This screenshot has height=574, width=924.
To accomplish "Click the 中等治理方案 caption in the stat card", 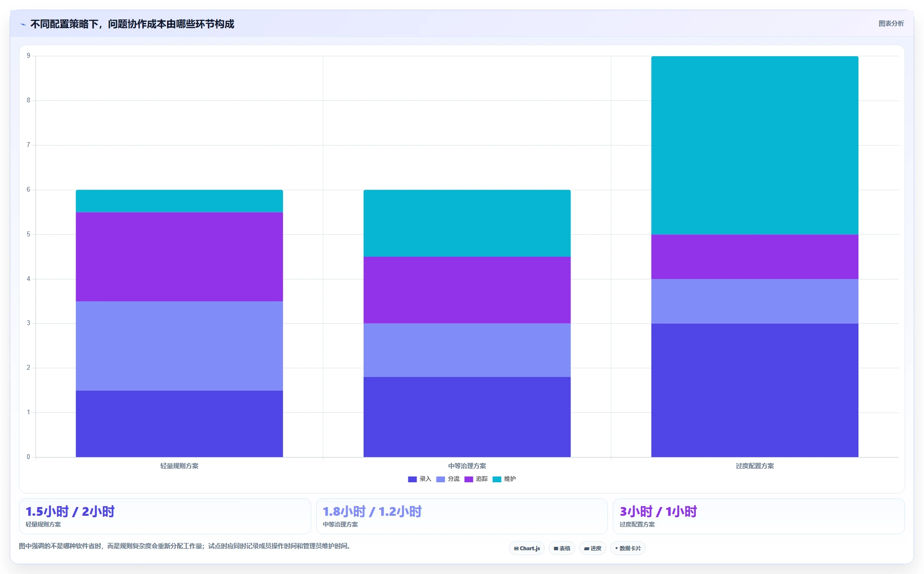I will 340,525.
